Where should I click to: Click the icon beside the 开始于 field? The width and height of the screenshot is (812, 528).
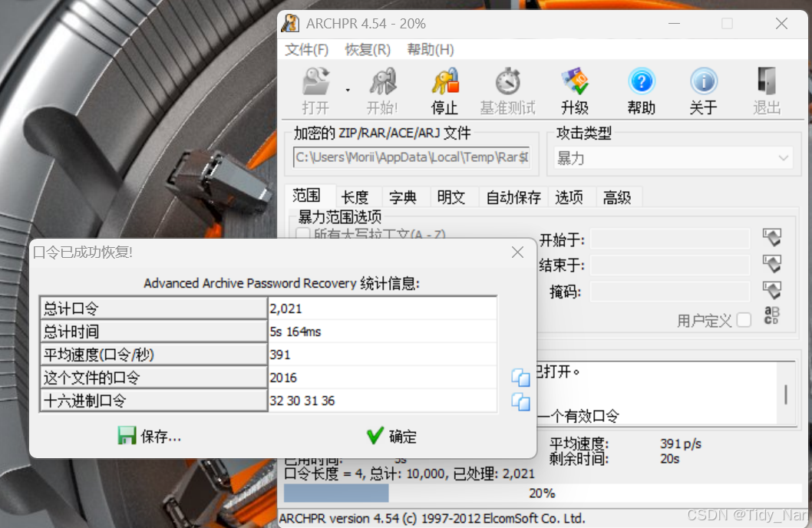[771, 238]
